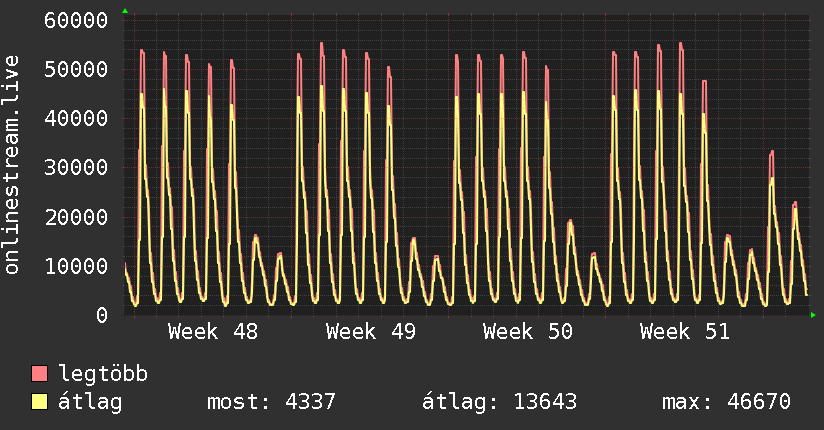This screenshot has height=430, width=824.
Task: Click the pink legtöbb legend swatch
Action: coord(39,373)
